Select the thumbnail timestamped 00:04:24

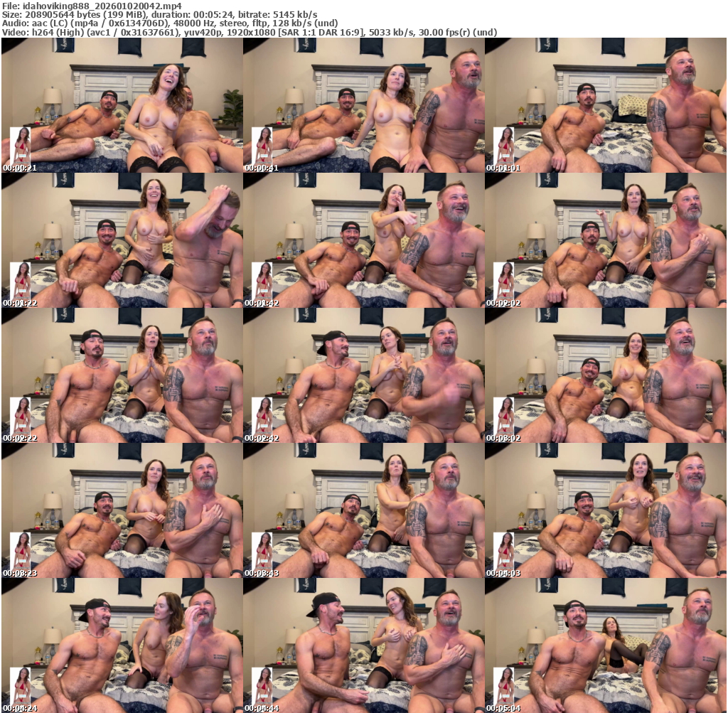coord(122,645)
